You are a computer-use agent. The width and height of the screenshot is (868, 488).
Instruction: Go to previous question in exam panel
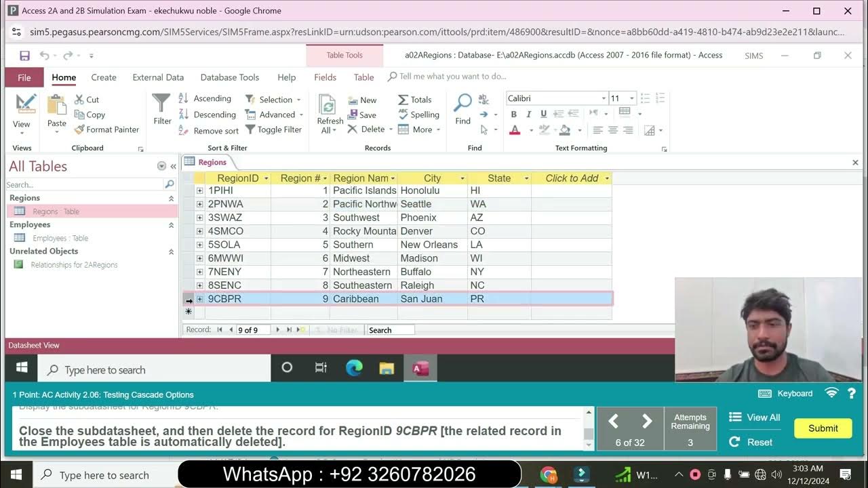coord(613,422)
